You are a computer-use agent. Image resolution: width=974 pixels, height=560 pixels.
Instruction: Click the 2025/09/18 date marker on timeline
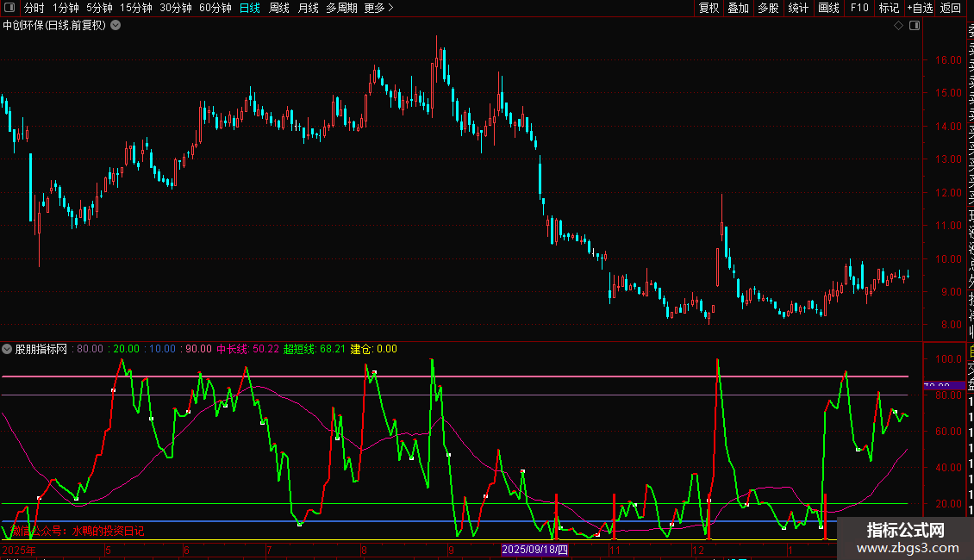click(534, 550)
